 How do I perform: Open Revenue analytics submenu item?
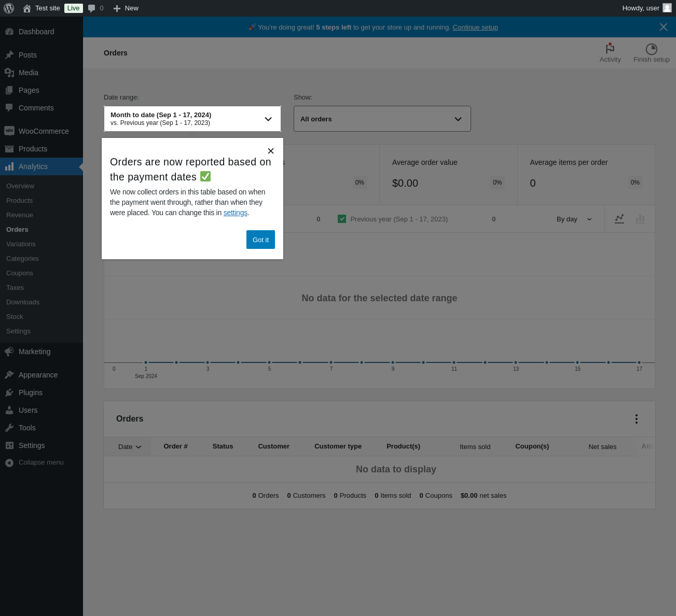pos(20,215)
